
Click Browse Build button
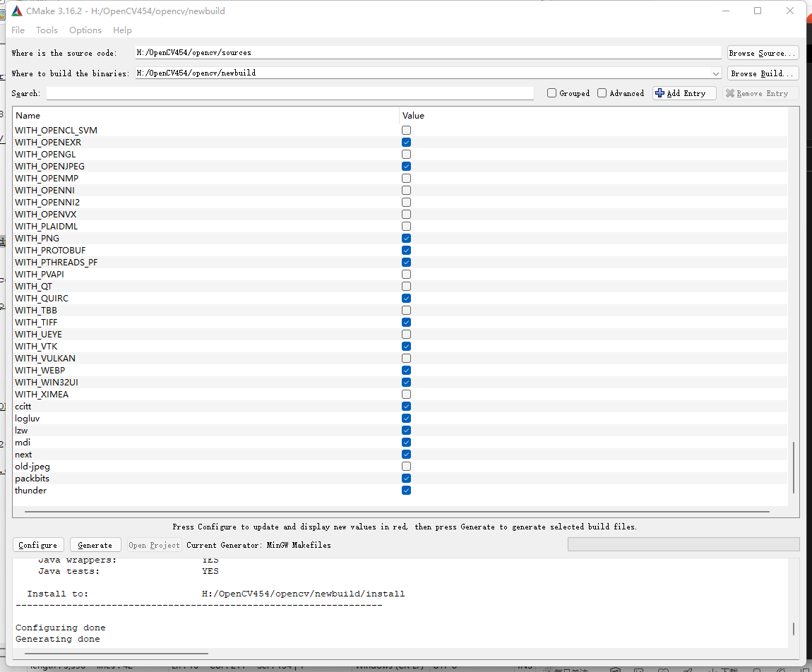763,73
